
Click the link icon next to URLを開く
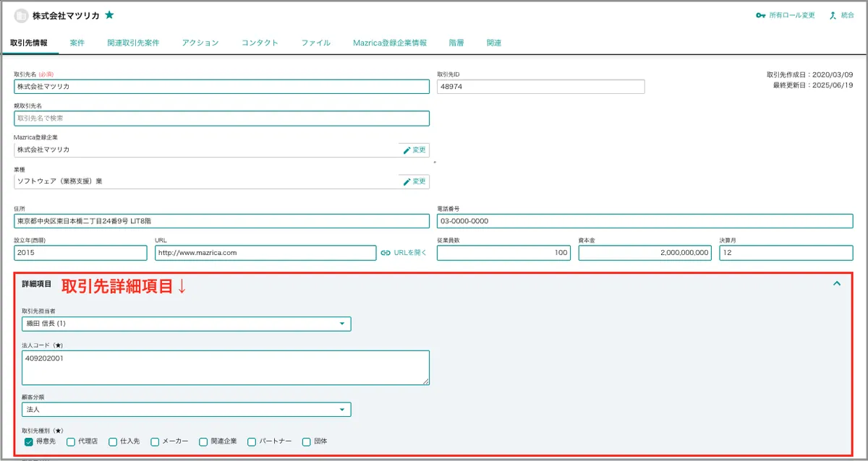[x=386, y=253]
